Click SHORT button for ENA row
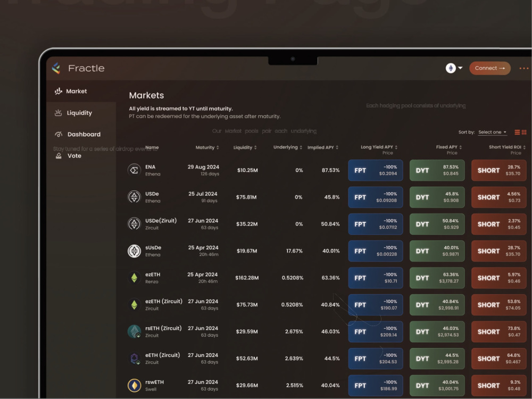Screen dimensions: 532x399 pyautogui.click(x=499, y=170)
